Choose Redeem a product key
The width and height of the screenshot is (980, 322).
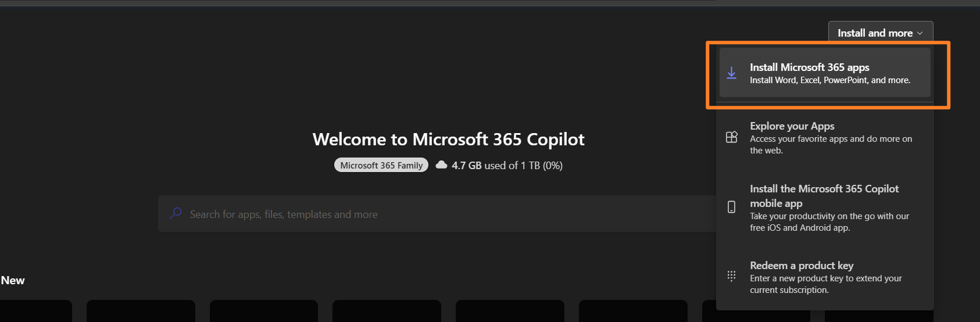[825, 277]
